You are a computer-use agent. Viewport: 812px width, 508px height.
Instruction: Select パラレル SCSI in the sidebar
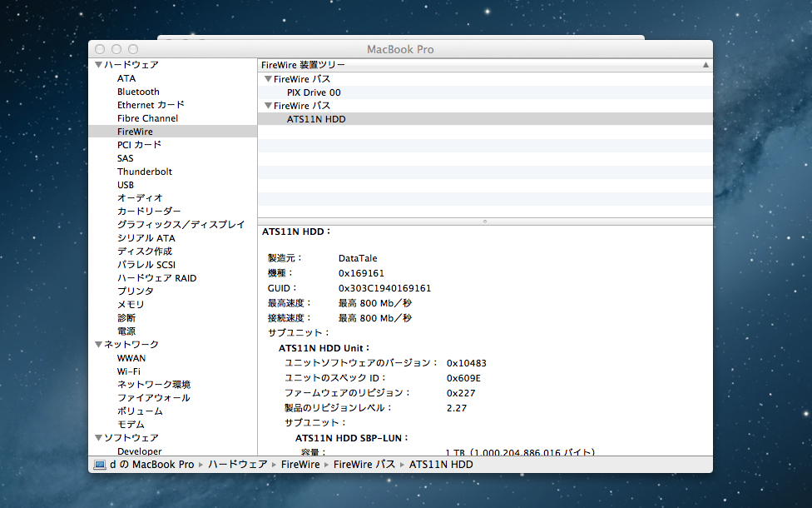[x=146, y=264]
